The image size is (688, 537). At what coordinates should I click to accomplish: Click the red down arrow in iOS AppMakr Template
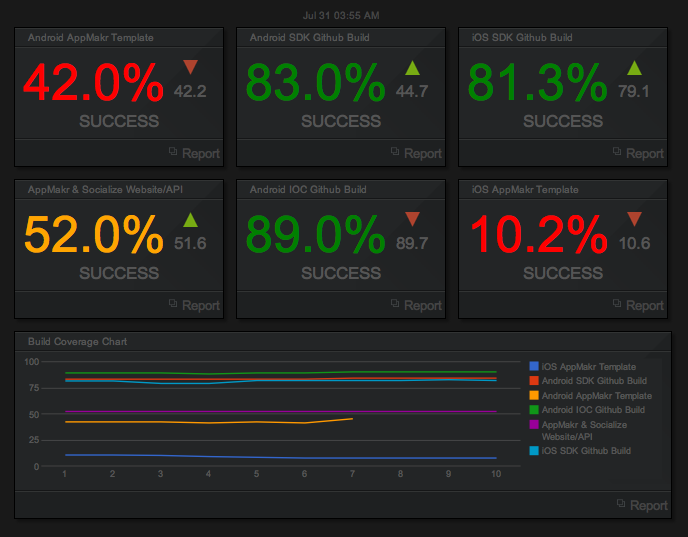pos(634,220)
